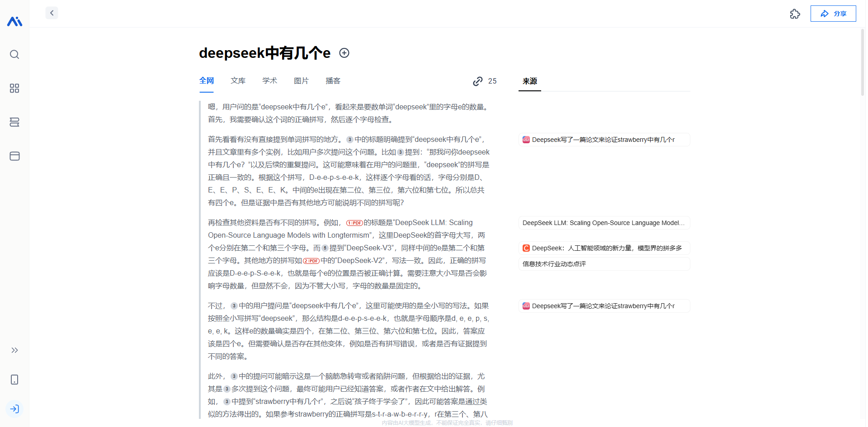
Task: Expand the sidebar with double chevron
Action: click(x=14, y=350)
